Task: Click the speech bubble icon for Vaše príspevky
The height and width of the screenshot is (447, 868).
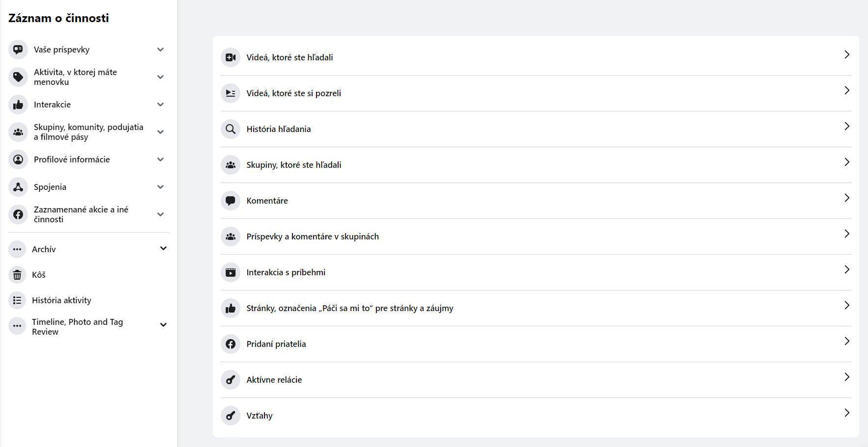Action: coord(18,50)
